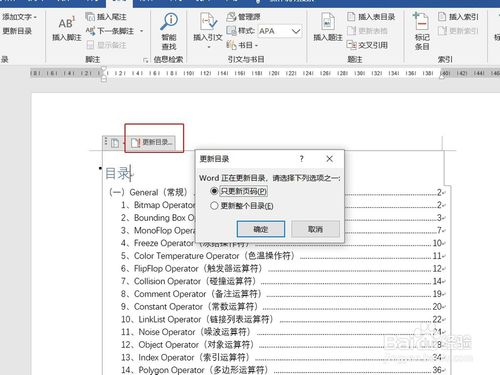500x375 pixels.
Task: Click Insert Endnote (插入尾注)
Action: (106, 17)
